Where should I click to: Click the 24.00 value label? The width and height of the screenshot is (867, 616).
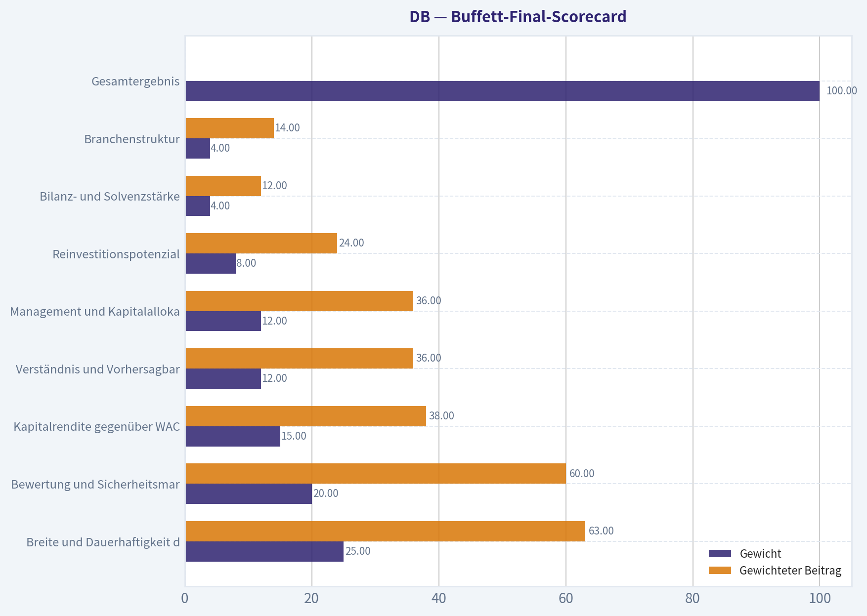351,243
